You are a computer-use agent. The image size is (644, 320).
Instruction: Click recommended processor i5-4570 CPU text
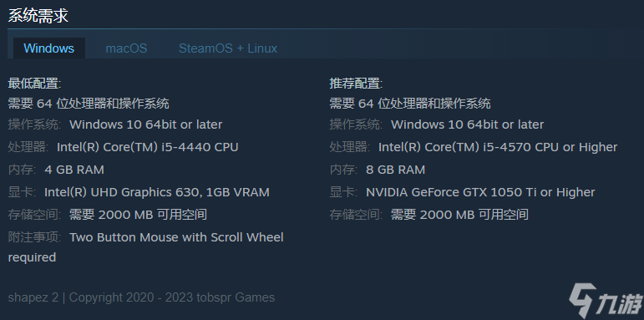498,147
